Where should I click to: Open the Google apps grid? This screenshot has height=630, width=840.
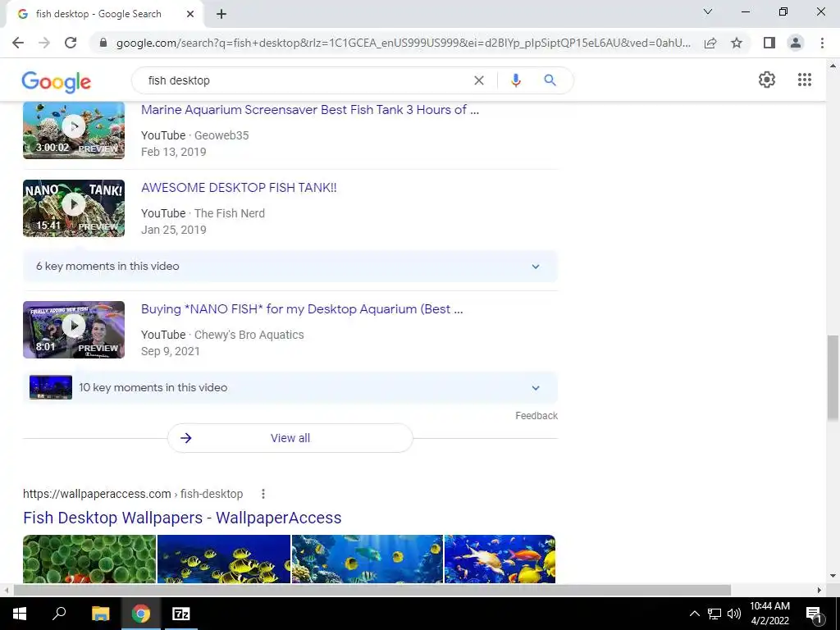pos(804,80)
